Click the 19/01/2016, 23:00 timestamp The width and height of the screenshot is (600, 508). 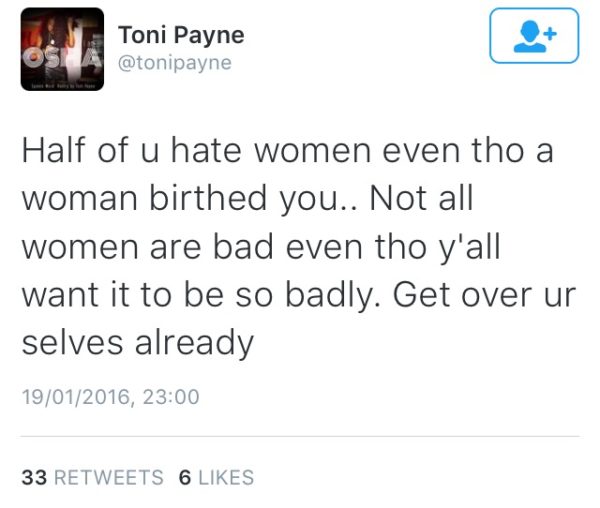coord(111,397)
